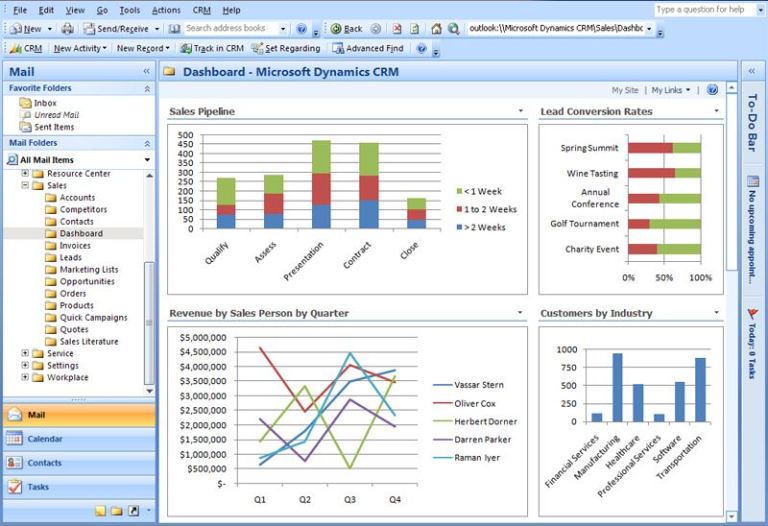Click the Print icon in the toolbar
This screenshot has width=768, height=526.
67,29
